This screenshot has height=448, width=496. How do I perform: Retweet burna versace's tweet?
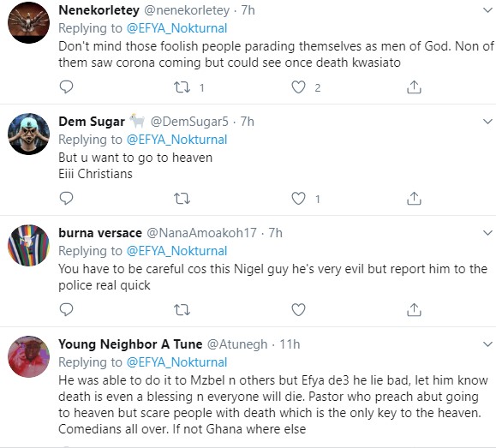(x=182, y=310)
